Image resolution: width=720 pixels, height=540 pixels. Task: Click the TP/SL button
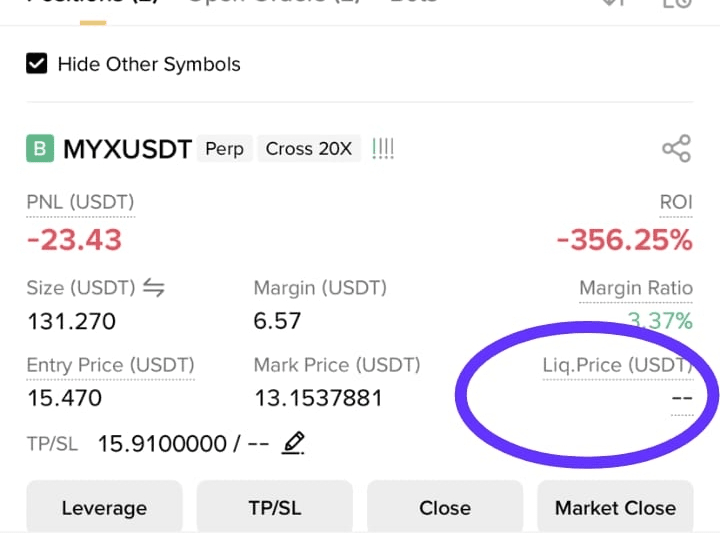(275, 507)
